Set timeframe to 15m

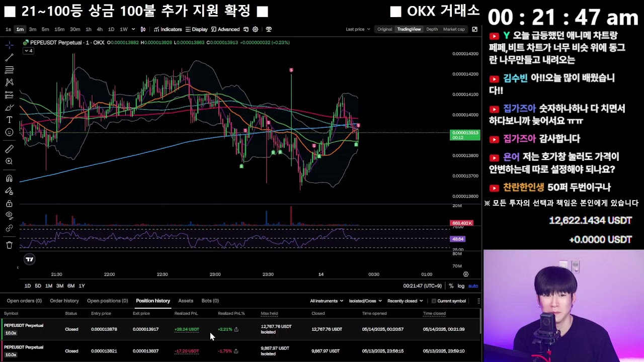point(59,29)
